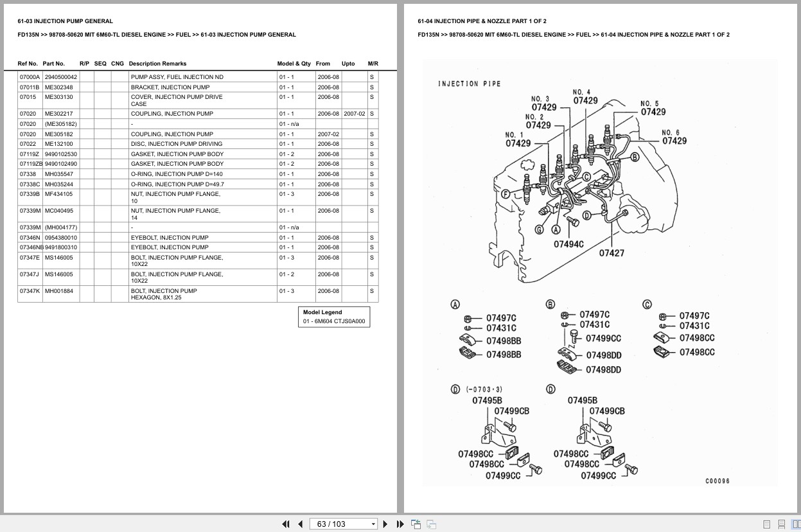Jump to the last page
Viewport: 801px width, 532px height.
coord(400,524)
